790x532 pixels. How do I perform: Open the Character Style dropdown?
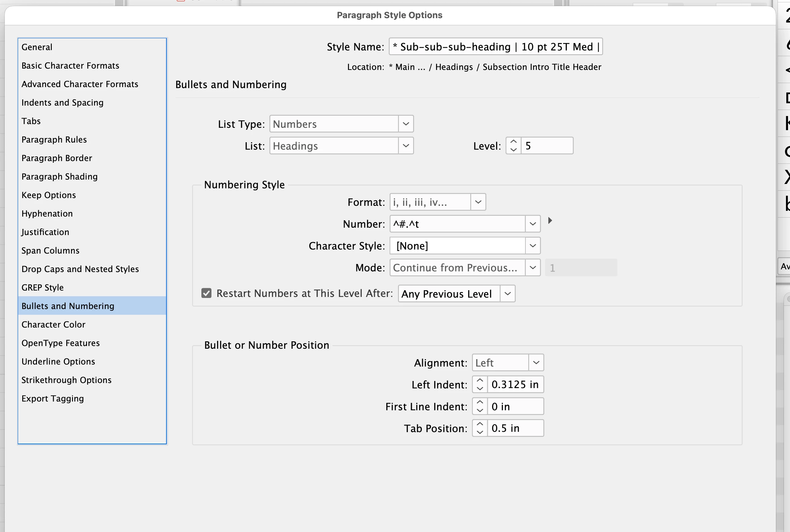coord(465,245)
